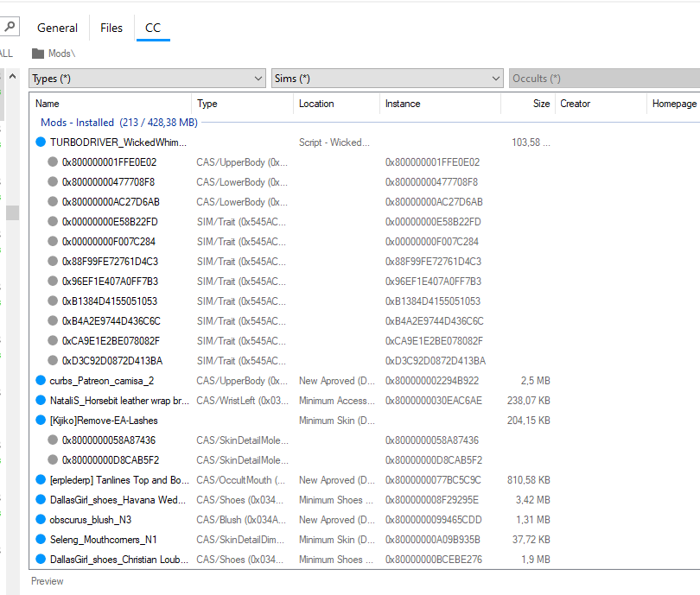Switch to the Files tab
The image size is (700, 595).
tap(111, 28)
